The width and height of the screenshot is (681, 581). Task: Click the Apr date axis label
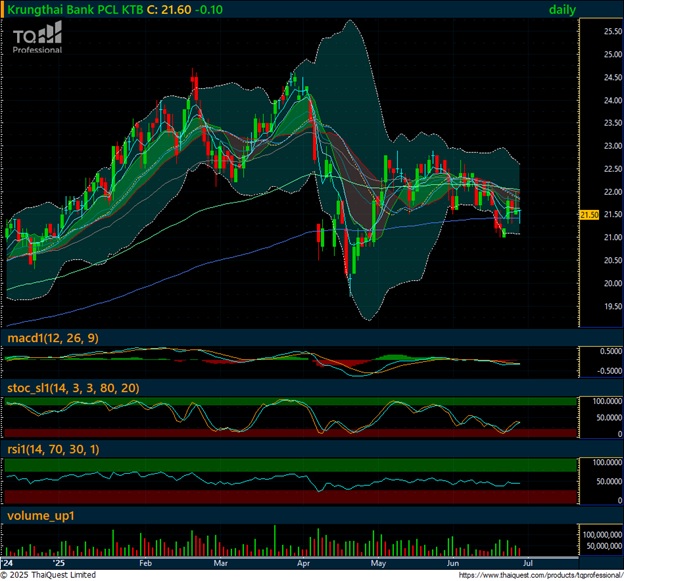point(303,563)
